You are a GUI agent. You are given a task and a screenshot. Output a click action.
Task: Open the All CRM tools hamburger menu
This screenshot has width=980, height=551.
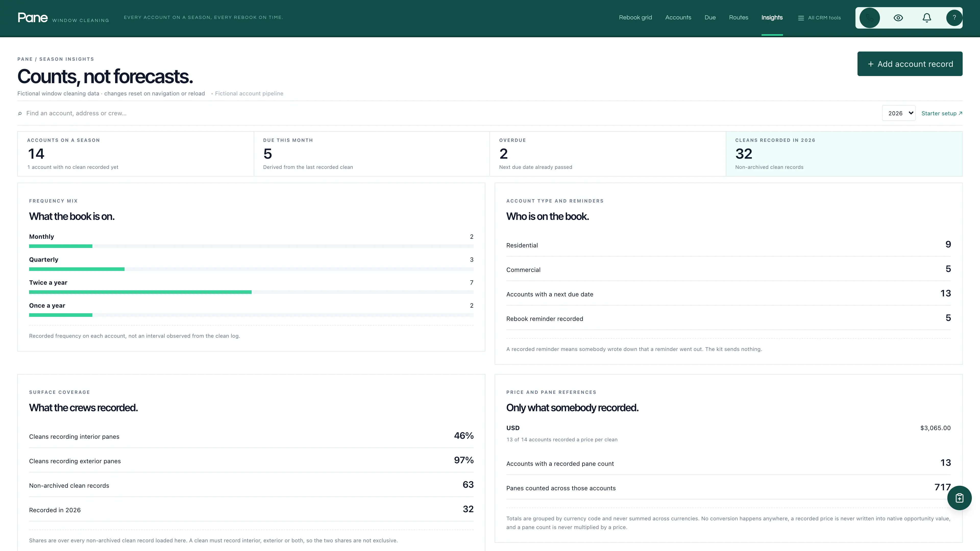tap(819, 18)
